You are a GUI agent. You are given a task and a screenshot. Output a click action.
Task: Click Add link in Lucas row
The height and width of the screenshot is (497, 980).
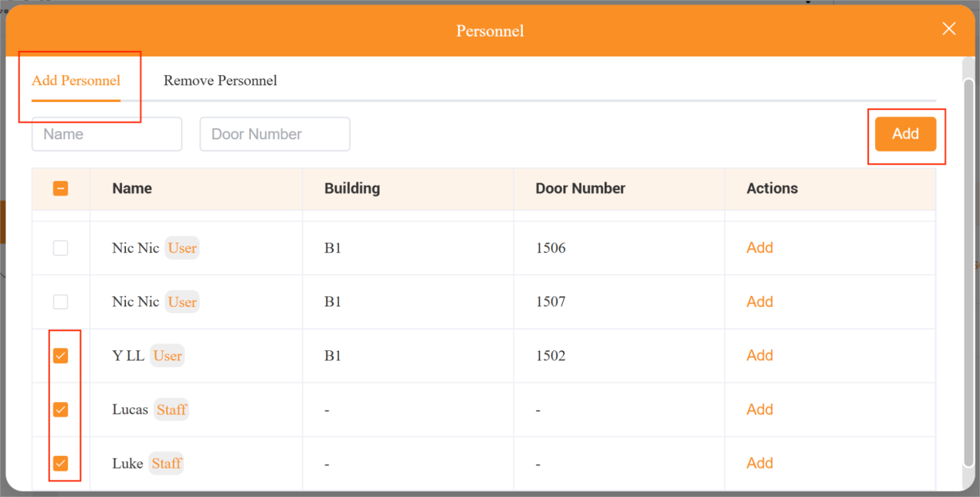pos(760,409)
